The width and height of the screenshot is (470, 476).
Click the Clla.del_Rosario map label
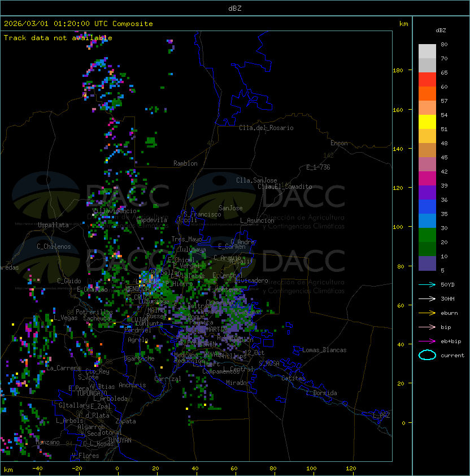[x=266, y=128]
